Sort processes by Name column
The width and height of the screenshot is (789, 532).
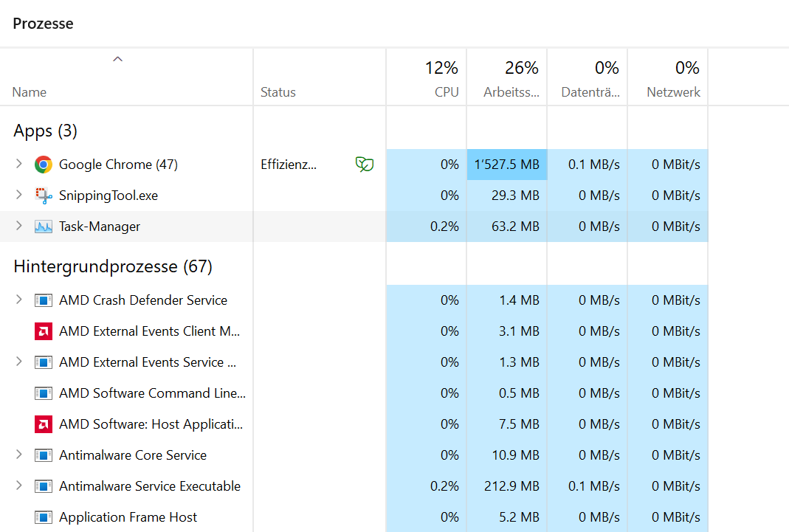30,92
